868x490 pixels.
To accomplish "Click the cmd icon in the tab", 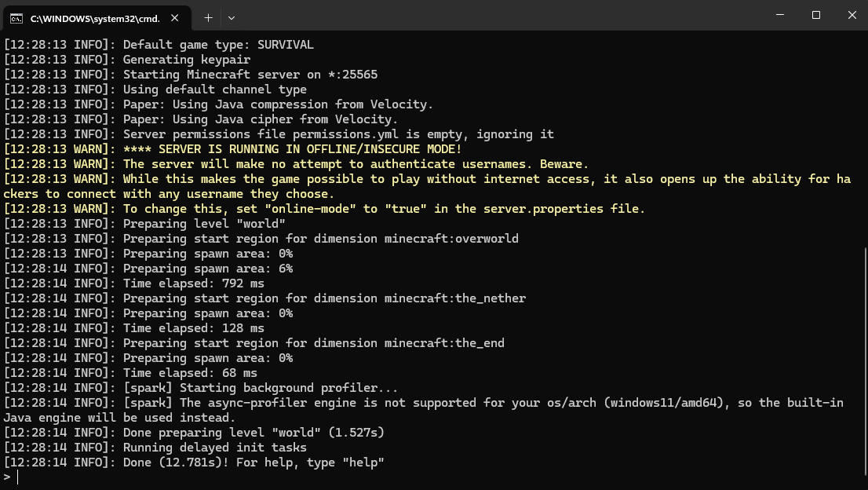I will click(16, 18).
